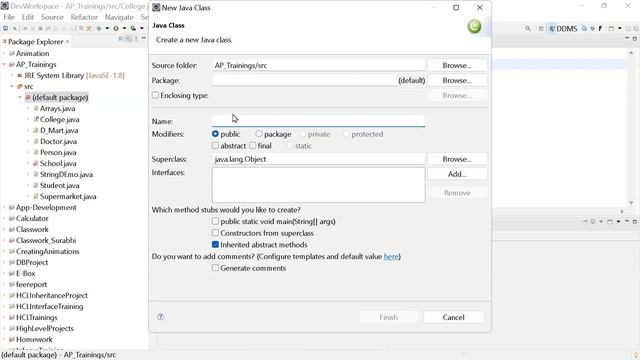Click Browse next to Package field

457,80
